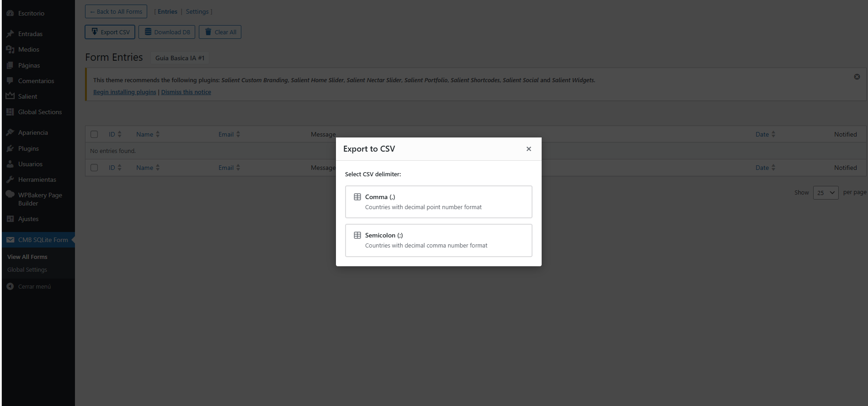Follow the Begin installing plugins link
Image resolution: width=868 pixels, height=406 pixels.
point(125,92)
